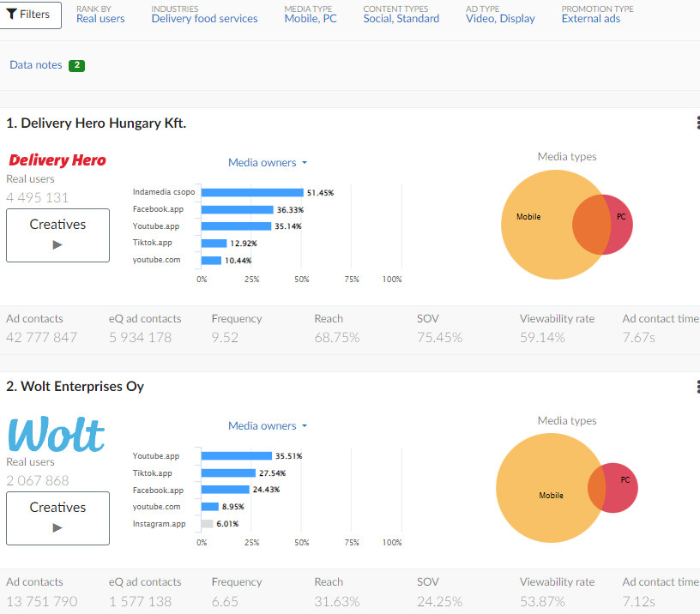
Task: Click Reach value '31.63%'
Action: (x=337, y=601)
